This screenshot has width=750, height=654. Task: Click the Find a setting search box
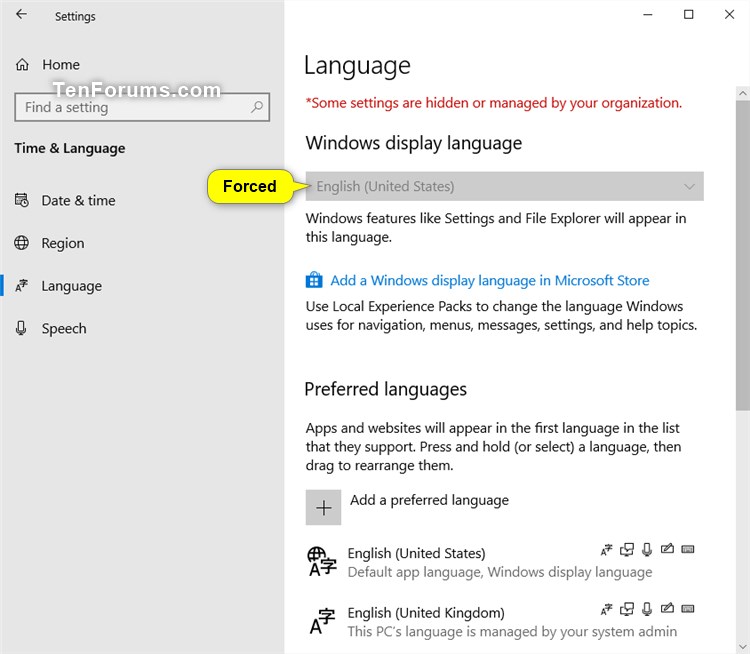(142, 107)
